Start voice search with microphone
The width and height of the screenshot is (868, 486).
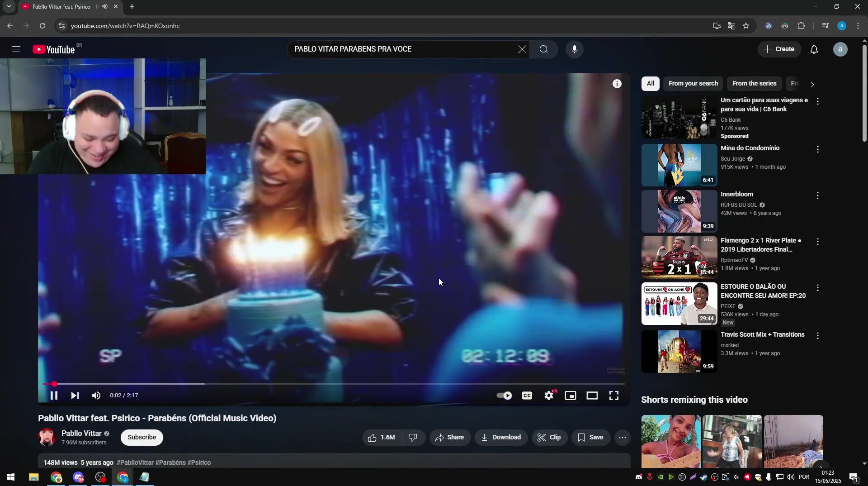[575, 49]
